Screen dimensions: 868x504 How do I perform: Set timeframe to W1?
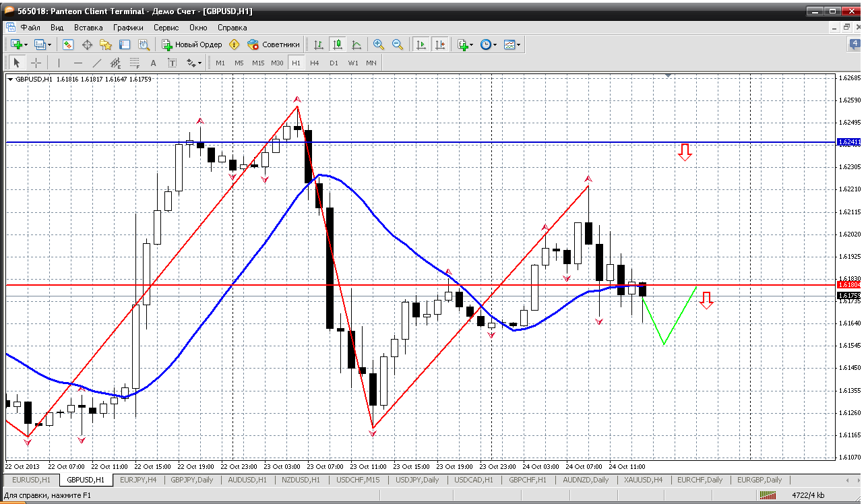[352, 63]
